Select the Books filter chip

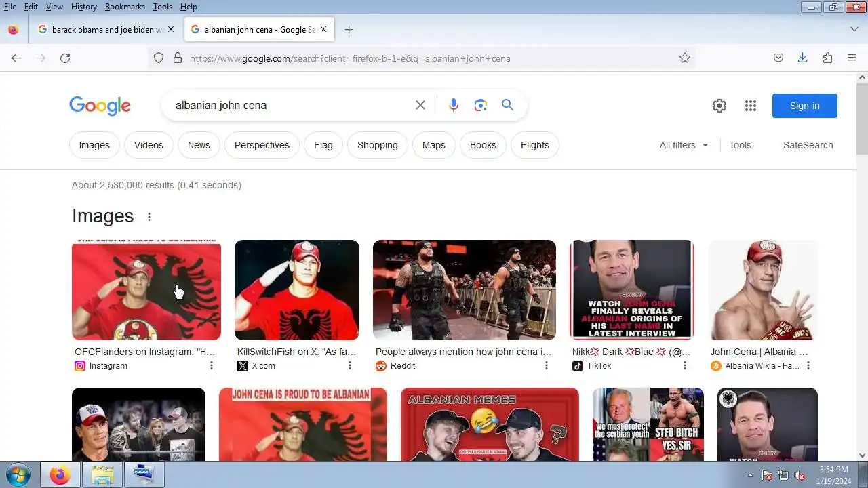tap(483, 145)
